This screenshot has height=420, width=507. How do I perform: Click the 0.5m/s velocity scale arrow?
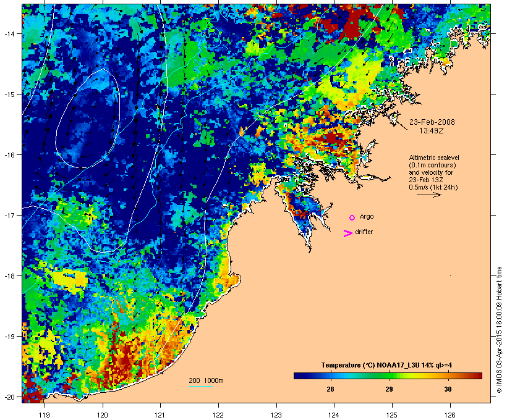(x=428, y=195)
